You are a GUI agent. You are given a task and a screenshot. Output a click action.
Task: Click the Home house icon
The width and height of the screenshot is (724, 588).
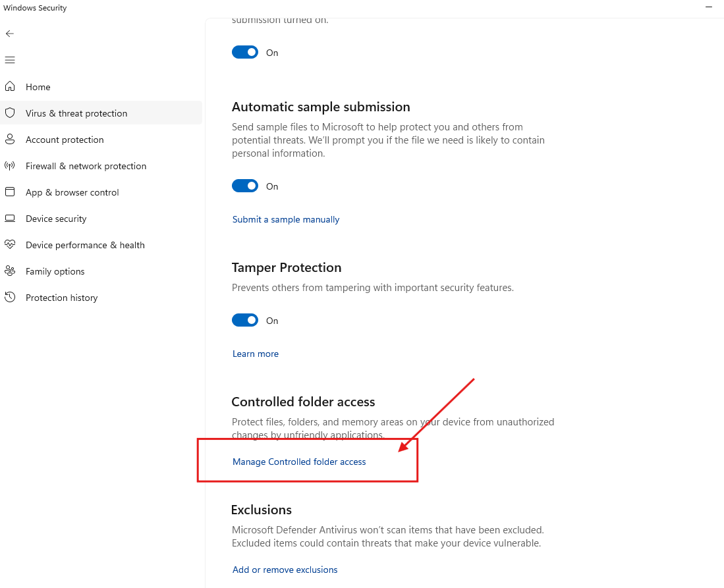[x=10, y=87]
